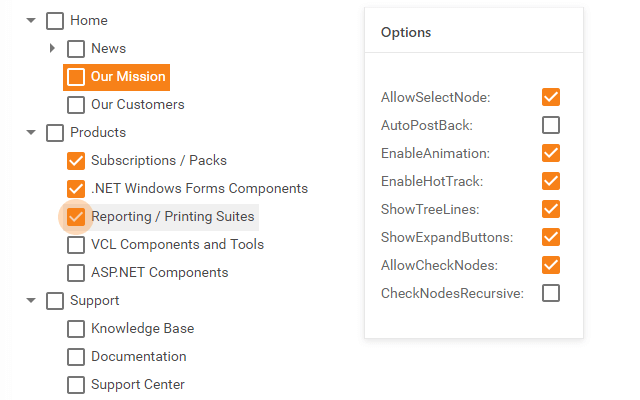Check the ASP.NET Components checkbox
640x400 pixels.
pyautogui.click(x=76, y=272)
